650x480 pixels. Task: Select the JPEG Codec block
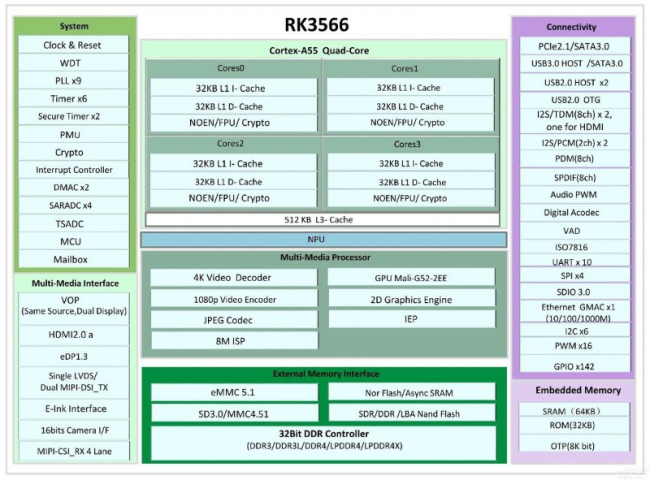234,320
